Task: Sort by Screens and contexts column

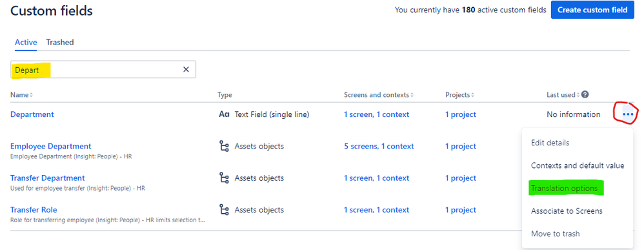Action: (x=378, y=95)
